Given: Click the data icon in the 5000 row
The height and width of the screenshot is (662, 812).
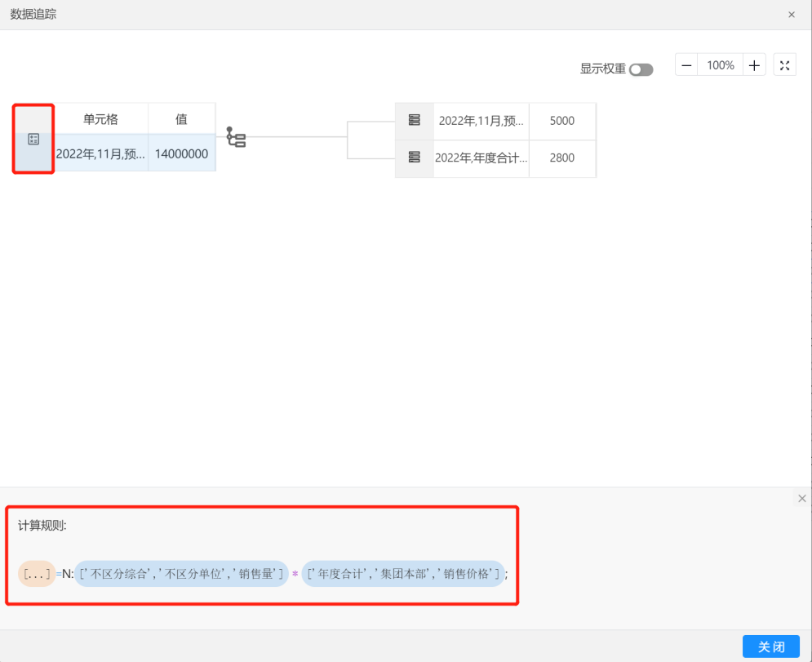Looking at the screenshot, I should coord(414,121).
